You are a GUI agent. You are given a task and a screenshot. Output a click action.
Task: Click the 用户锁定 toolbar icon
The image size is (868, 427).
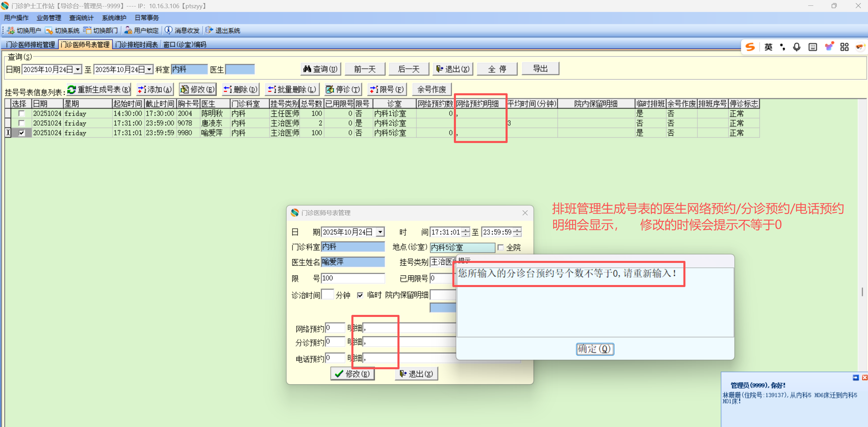click(128, 31)
